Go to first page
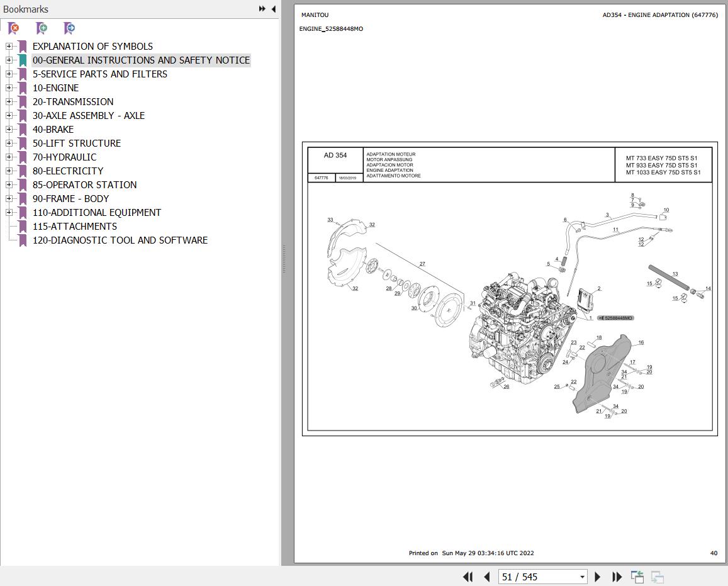Viewport: 728px width, 586px height. pos(468,577)
